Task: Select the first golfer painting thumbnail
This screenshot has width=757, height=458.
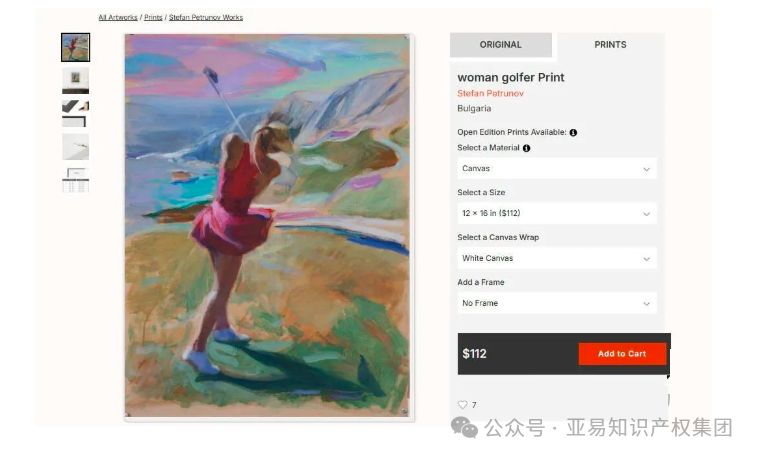Action: click(x=75, y=47)
